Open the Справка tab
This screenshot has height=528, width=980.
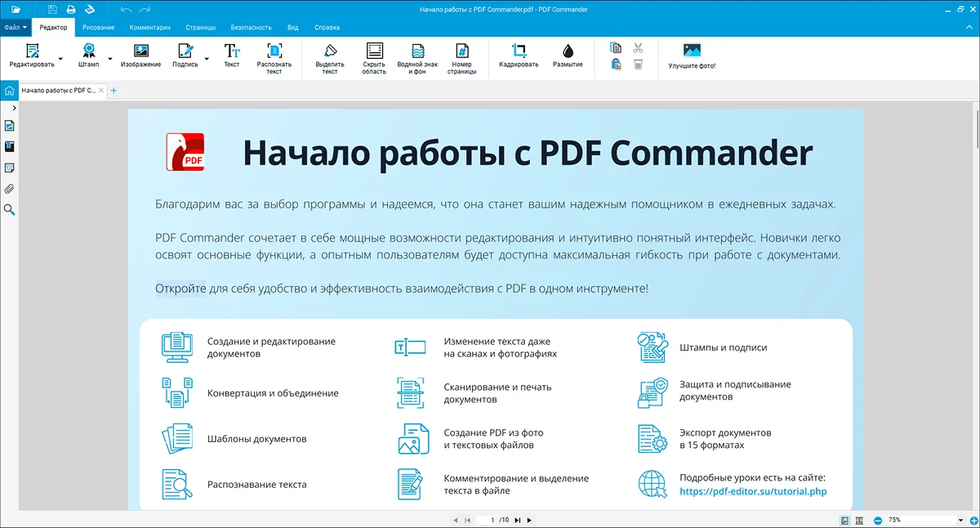(x=325, y=28)
